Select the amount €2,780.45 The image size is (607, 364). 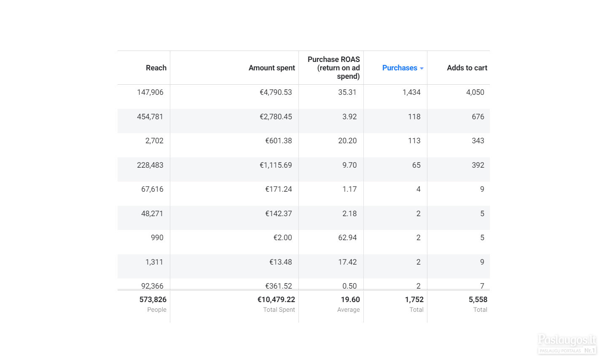276,117
